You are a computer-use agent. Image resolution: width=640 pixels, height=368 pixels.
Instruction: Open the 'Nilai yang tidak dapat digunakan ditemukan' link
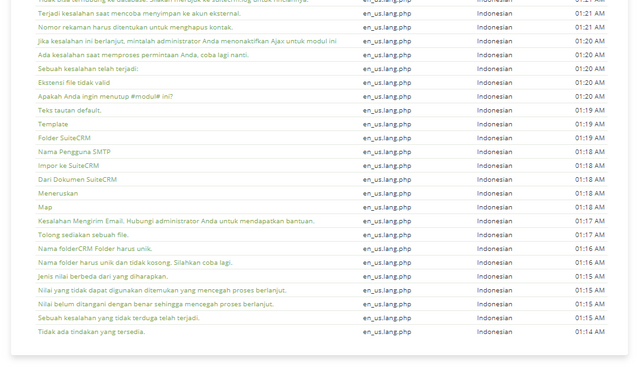click(x=162, y=291)
